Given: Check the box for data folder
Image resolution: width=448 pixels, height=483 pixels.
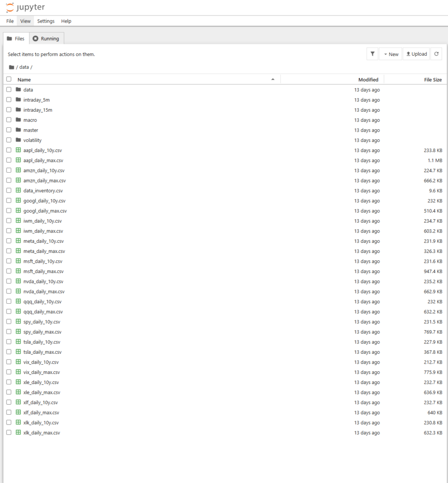Looking at the screenshot, I should tap(8, 89).
